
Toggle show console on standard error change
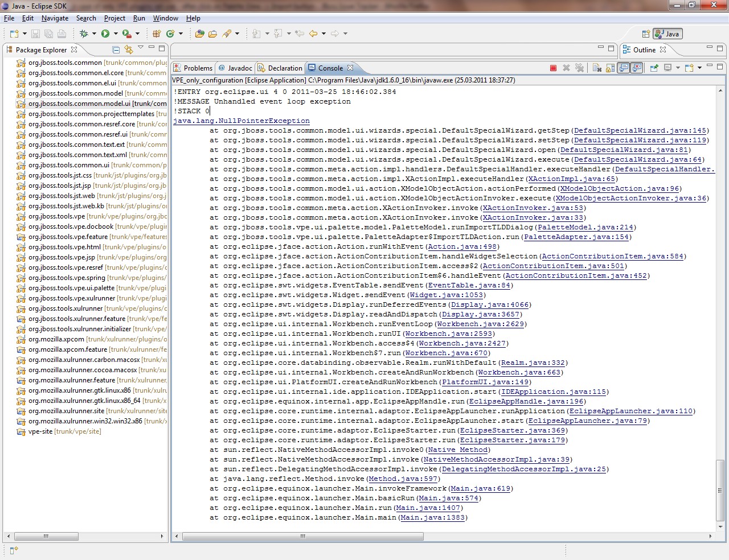(x=637, y=68)
